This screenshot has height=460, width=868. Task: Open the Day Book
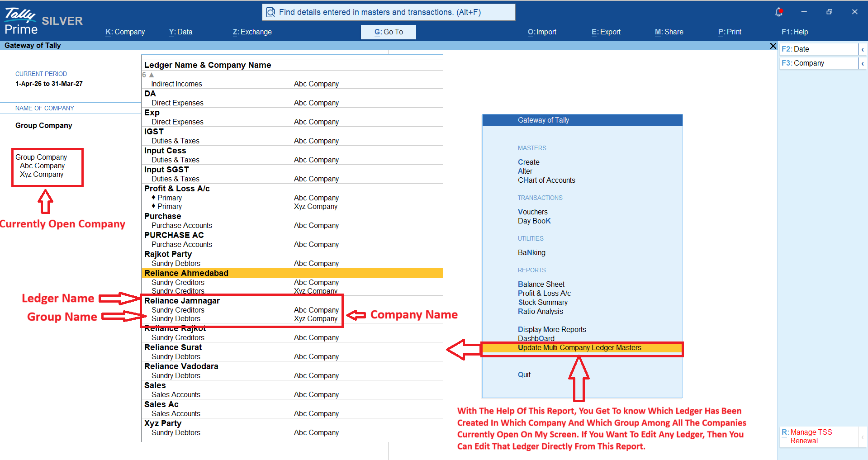point(534,221)
